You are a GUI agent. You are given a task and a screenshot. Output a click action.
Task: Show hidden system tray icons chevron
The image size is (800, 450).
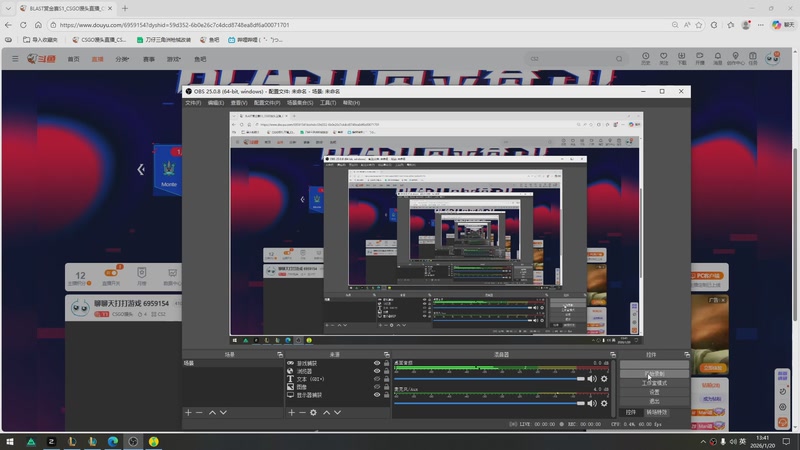[703, 441]
